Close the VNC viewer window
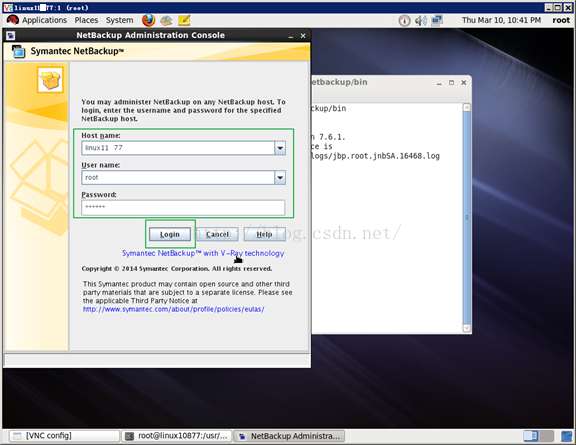 click(x=568, y=7)
